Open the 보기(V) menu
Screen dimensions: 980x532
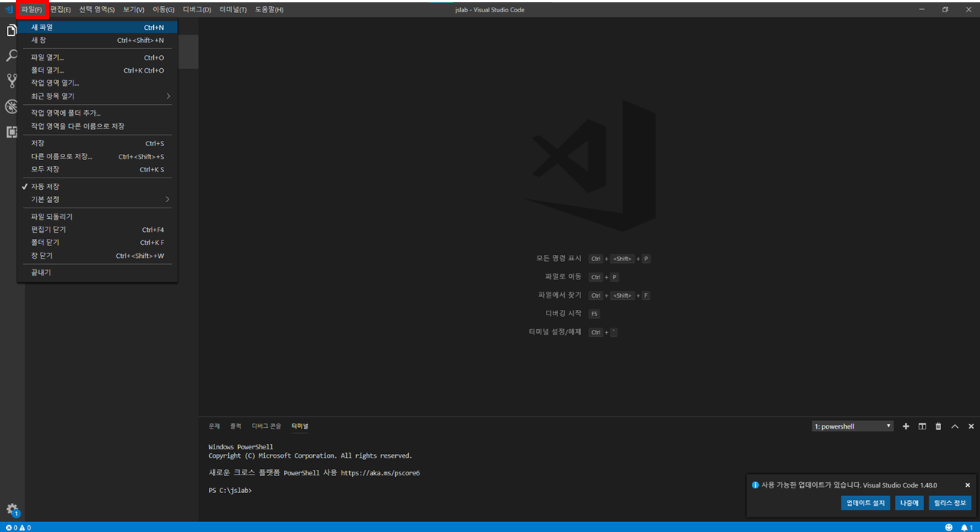[134, 9]
